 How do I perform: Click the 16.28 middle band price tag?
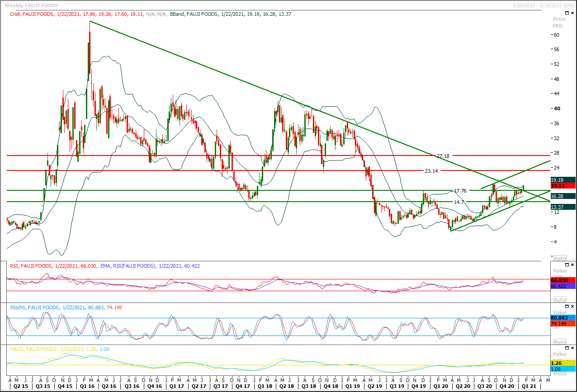click(563, 196)
